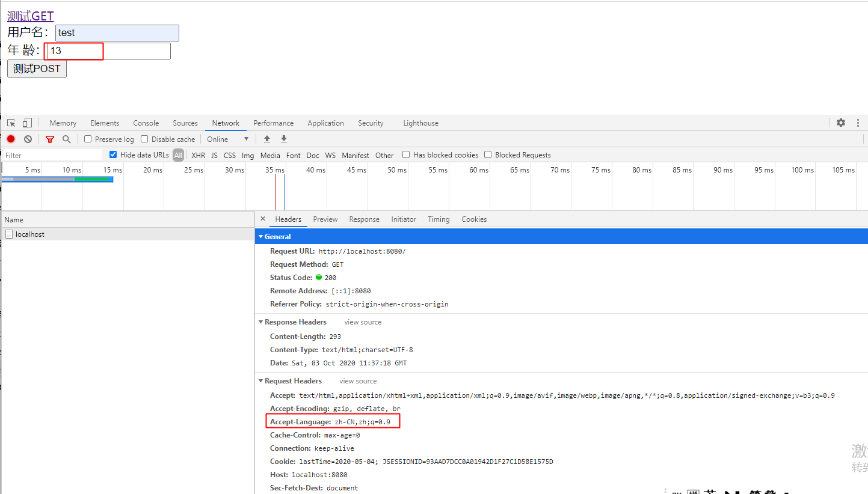Uncheck Hide data URLs
Screen dimensions: 868x494
(x=113, y=154)
